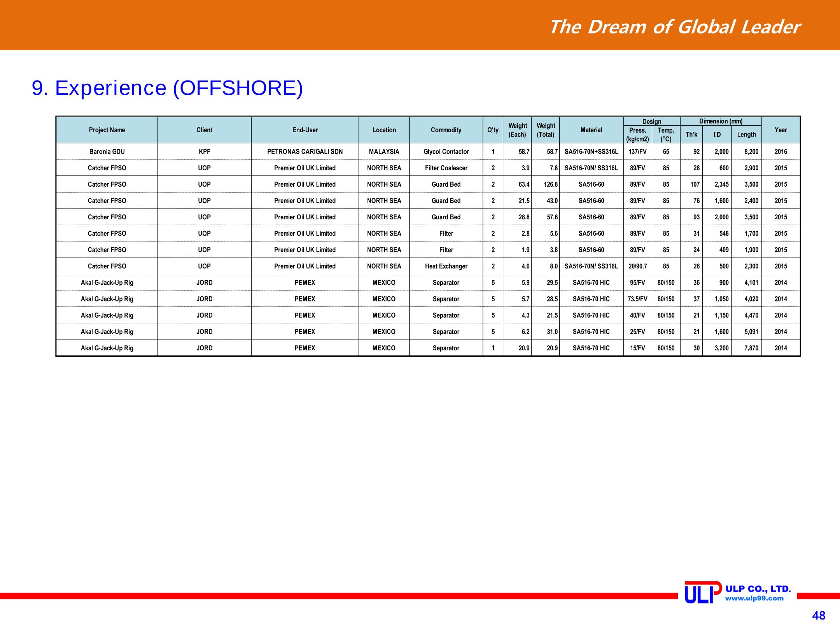840x630 pixels.
Task: Select the '5,091' length cell
Action: click(747, 332)
